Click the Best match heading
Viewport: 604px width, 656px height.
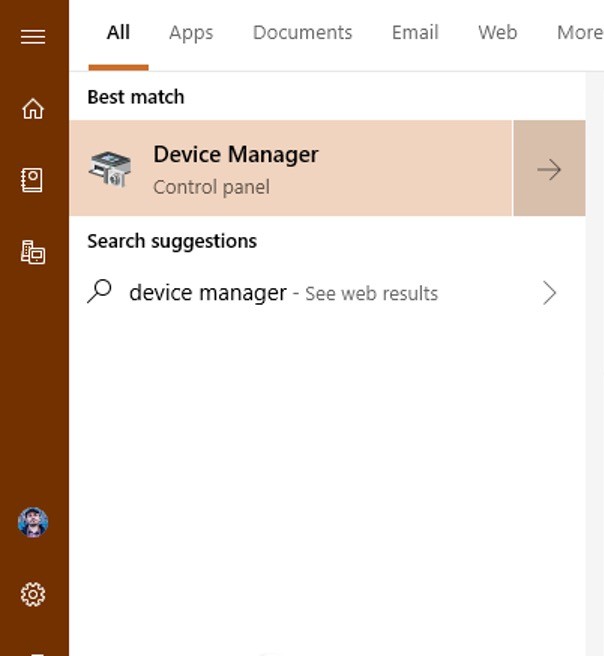[x=136, y=97]
